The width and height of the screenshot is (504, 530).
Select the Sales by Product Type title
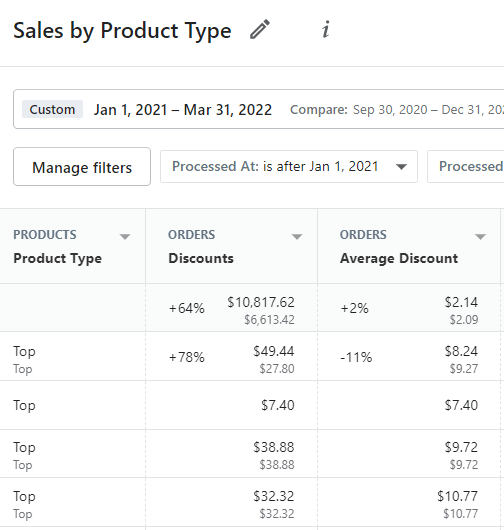(x=122, y=31)
